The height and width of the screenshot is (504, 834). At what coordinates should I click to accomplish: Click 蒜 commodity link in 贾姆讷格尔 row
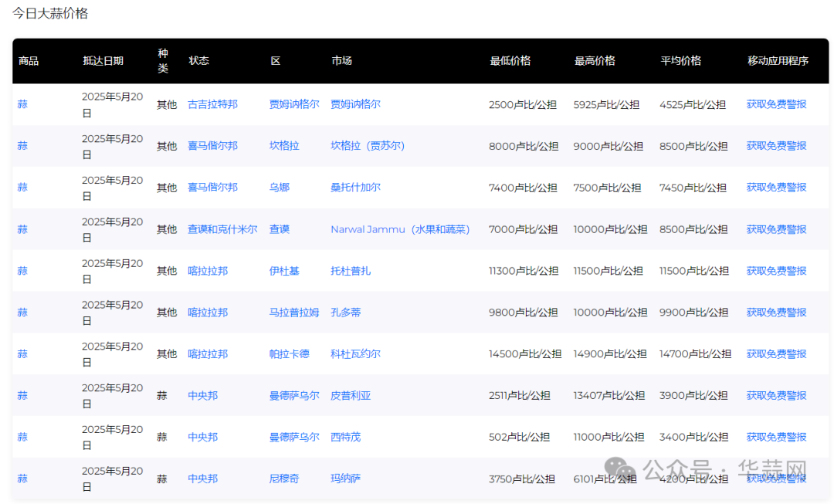[22, 104]
